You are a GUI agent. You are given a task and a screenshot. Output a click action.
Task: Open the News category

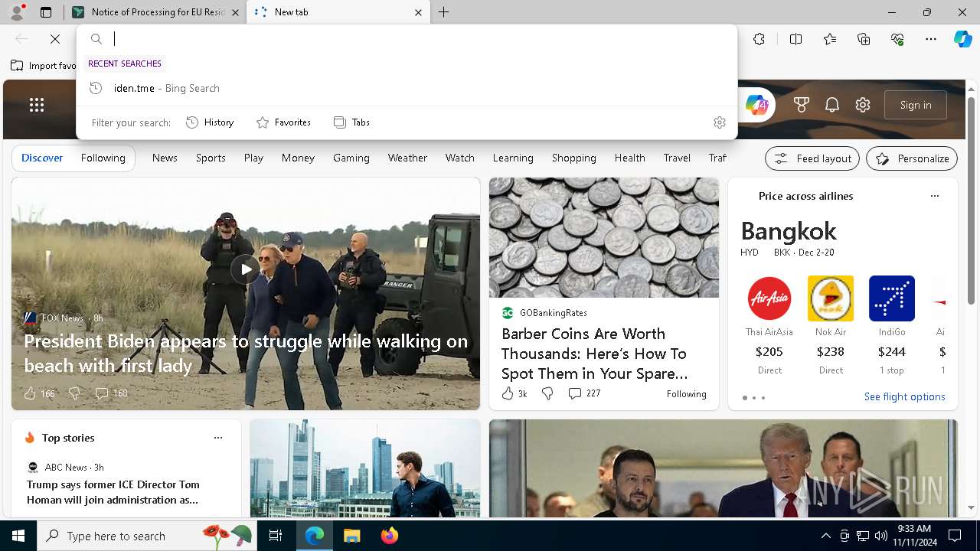tap(165, 158)
